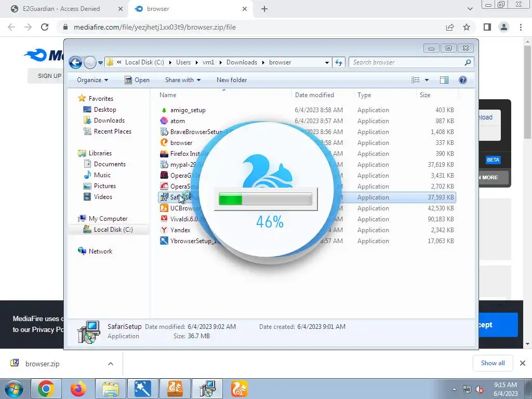Screen dimensions: 532x399
Task: Open Chrome three-dot menu
Action: [x=521, y=27]
